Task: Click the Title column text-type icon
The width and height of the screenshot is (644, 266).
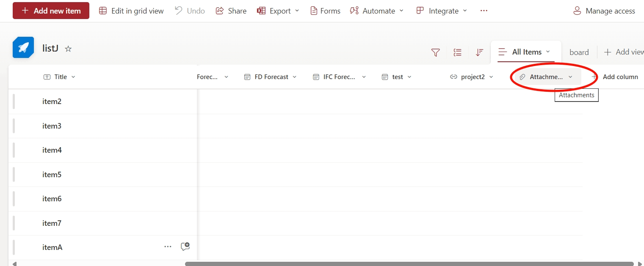Action: (x=47, y=77)
